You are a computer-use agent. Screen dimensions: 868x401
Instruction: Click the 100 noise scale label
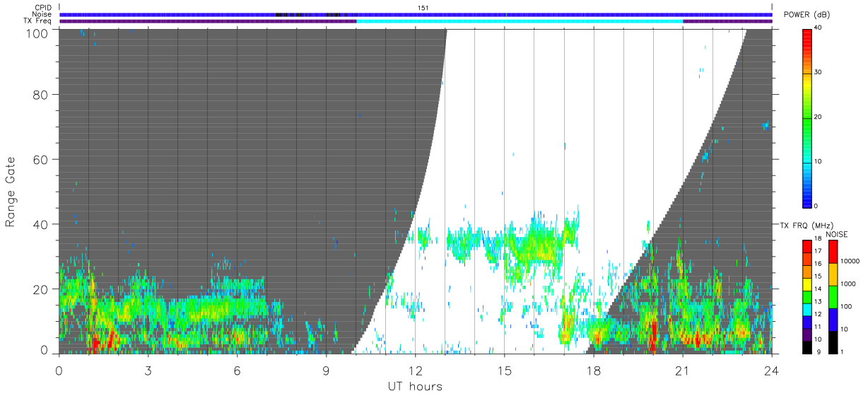(x=845, y=306)
